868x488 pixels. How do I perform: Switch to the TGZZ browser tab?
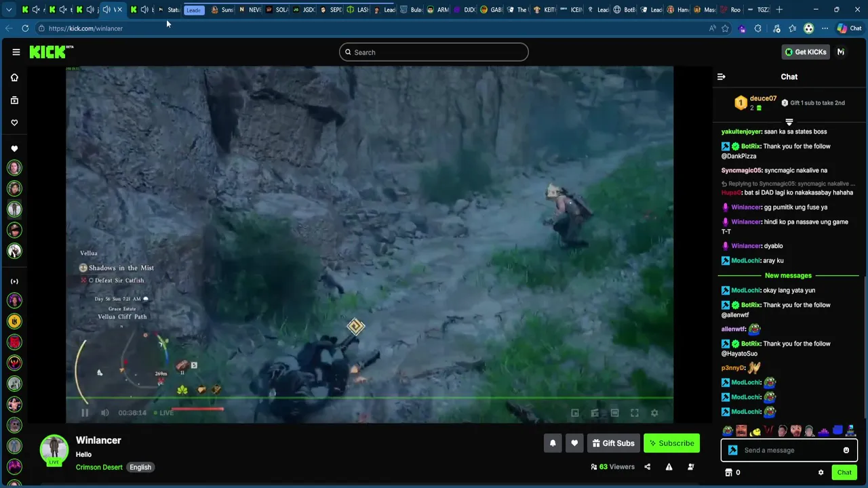(757, 9)
